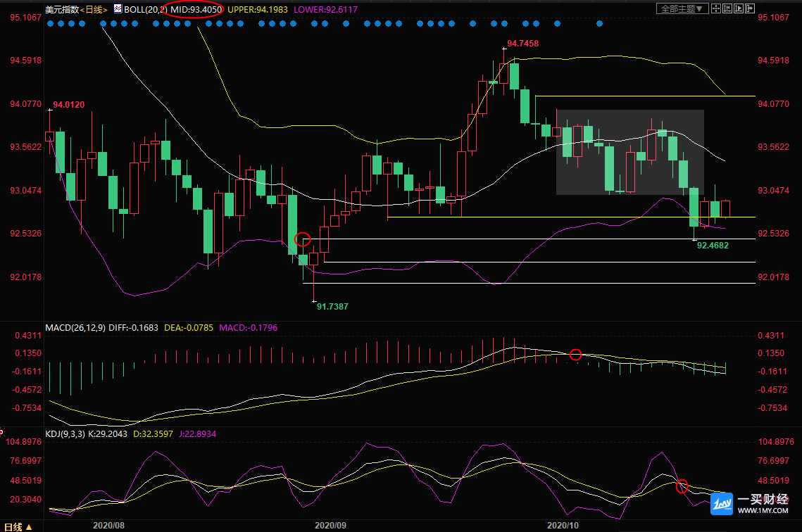
Task: Click the BOLL indicator chart icon
Action: [118, 8]
